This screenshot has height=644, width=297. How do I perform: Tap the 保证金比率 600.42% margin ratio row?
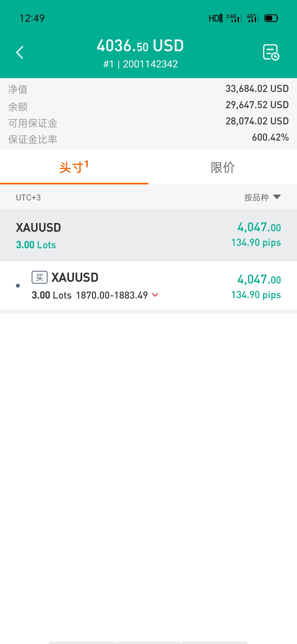coord(148,138)
